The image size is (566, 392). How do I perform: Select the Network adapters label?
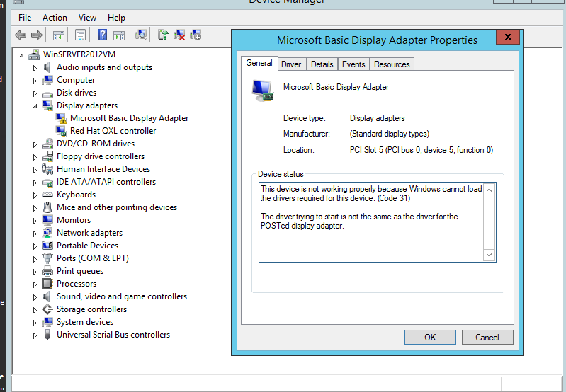coord(89,233)
